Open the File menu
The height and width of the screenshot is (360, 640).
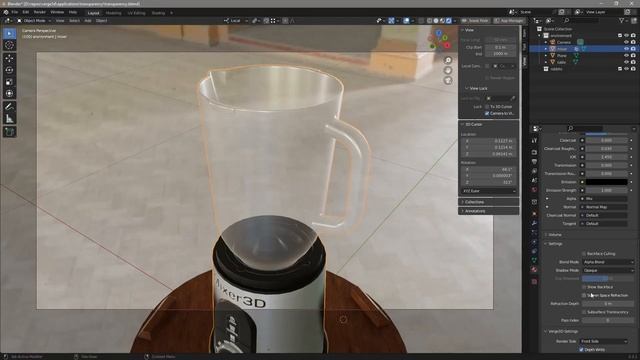click(15, 12)
